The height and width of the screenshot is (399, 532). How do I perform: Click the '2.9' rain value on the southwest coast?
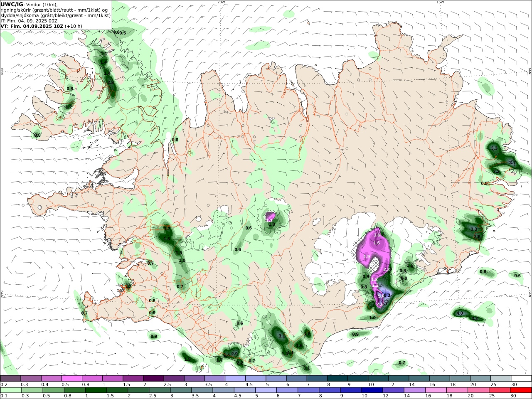pyautogui.click(x=234, y=354)
